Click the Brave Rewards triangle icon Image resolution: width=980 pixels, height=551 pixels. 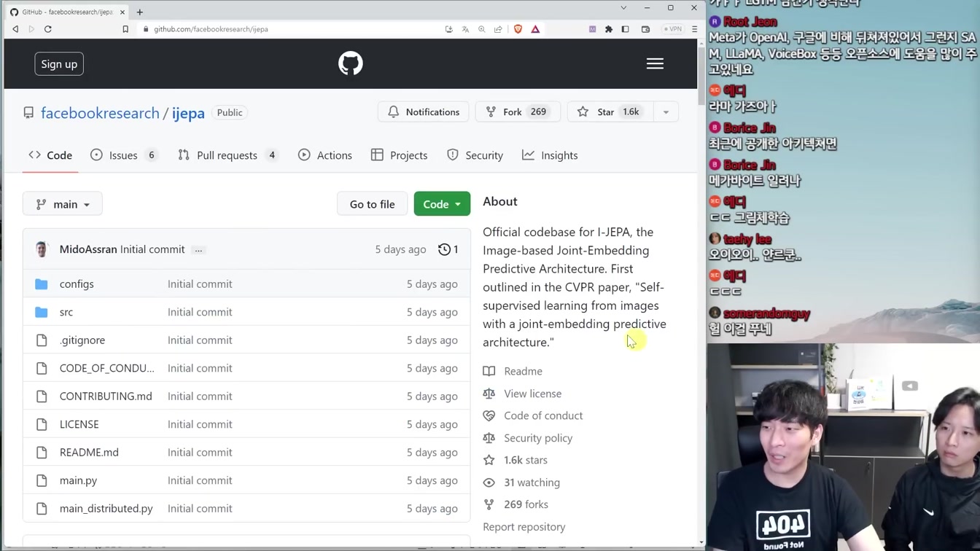pyautogui.click(x=535, y=29)
